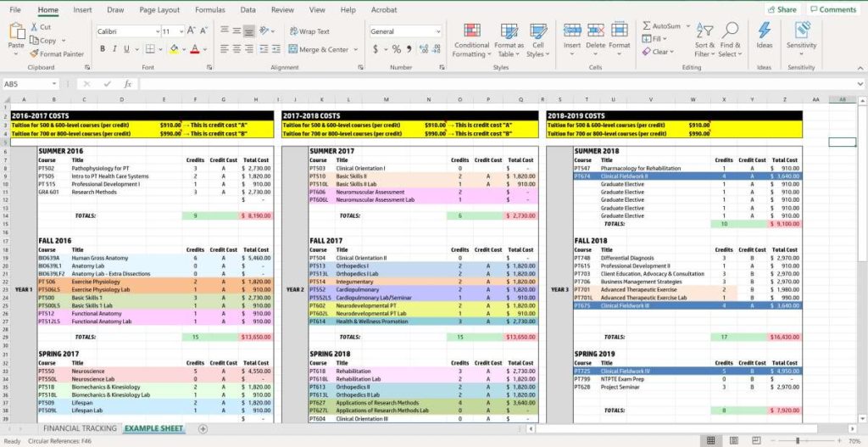Image resolution: width=868 pixels, height=447 pixels.
Task: Open Format as Table gallery
Action: click(509, 40)
